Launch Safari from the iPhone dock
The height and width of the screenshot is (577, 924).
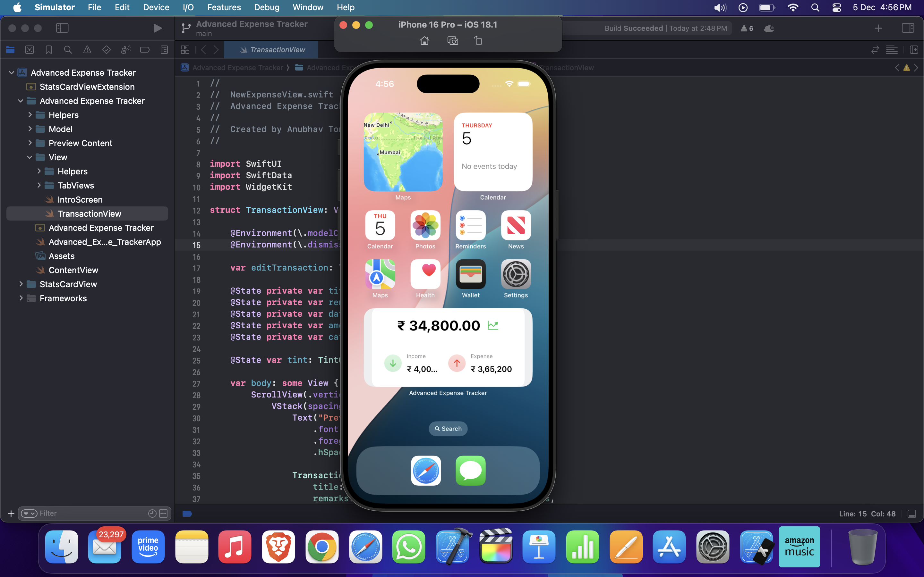pos(426,471)
